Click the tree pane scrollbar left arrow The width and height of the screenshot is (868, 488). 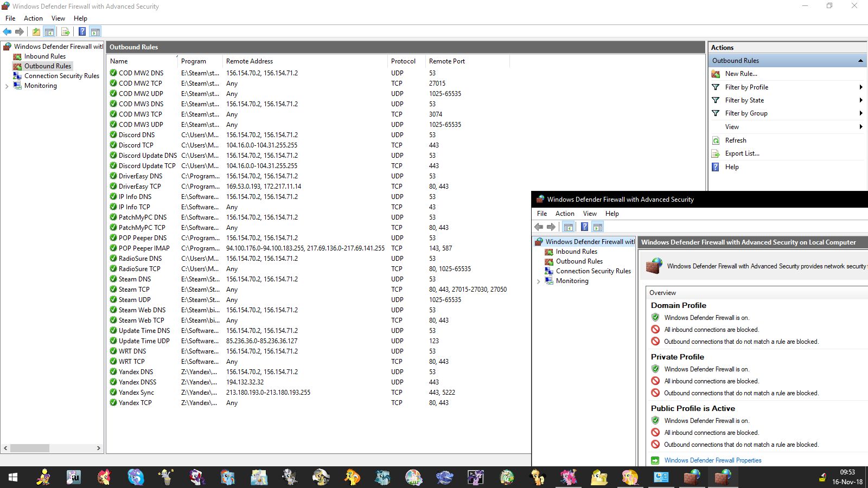click(6, 448)
